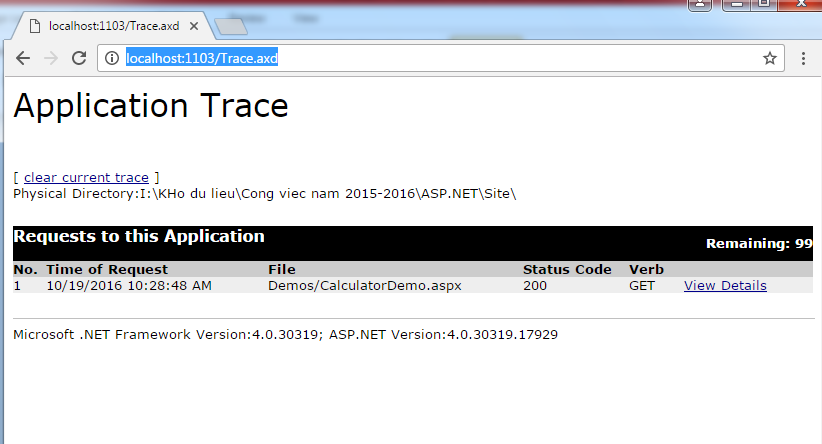Click the 'Time of Request' column header

(107, 269)
